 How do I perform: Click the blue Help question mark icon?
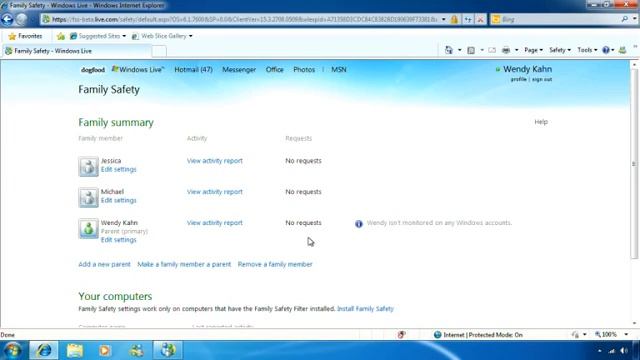coord(606,50)
